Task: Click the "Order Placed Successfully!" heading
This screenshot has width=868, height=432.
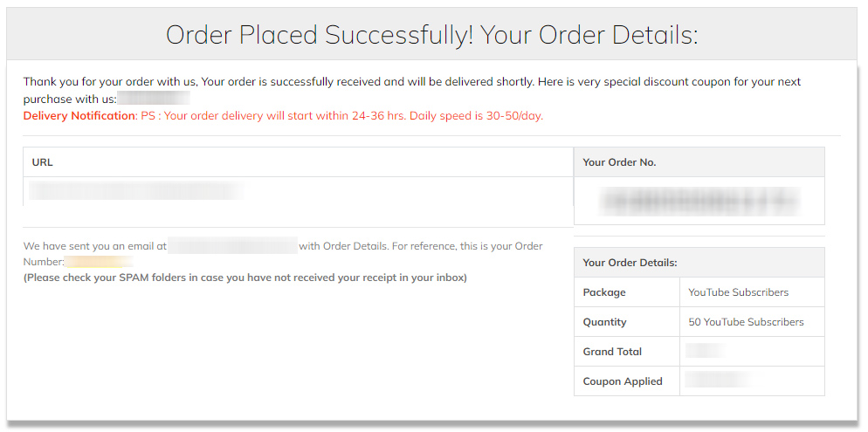Action: (x=431, y=35)
